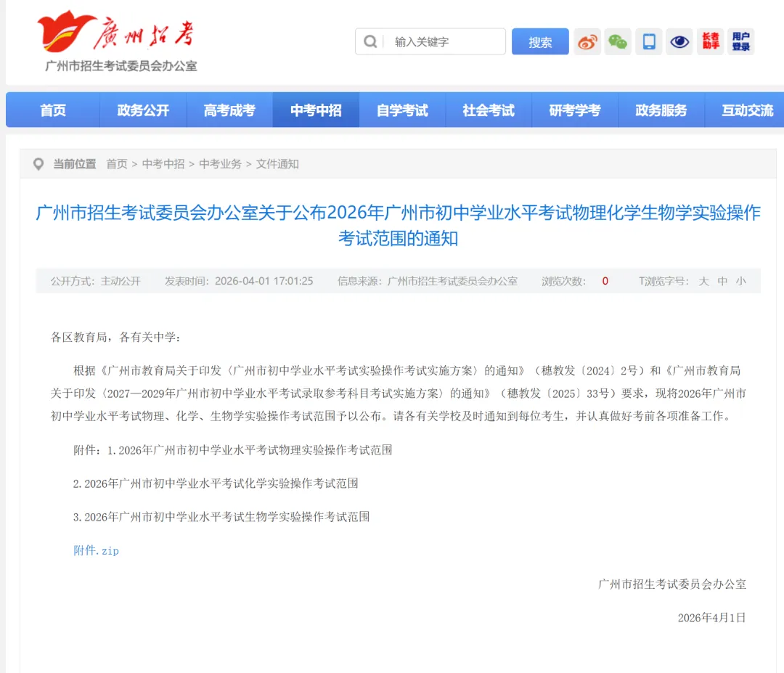Click the red 浏览次数 counter

click(x=605, y=281)
